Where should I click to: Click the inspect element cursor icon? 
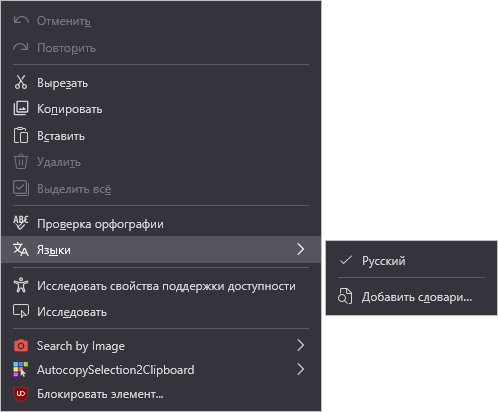click(x=21, y=311)
